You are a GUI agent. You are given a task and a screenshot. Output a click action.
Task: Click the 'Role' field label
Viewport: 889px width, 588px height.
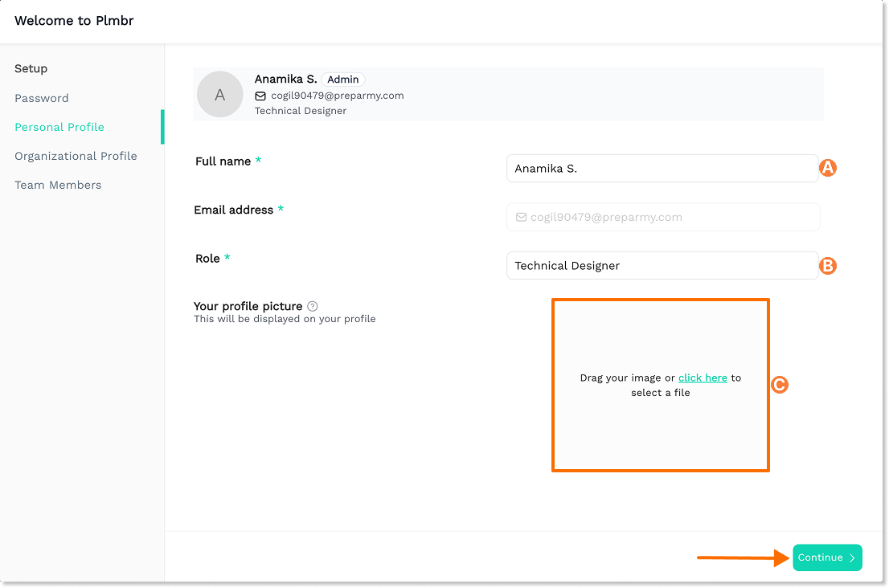pyautogui.click(x=207, y=259)
